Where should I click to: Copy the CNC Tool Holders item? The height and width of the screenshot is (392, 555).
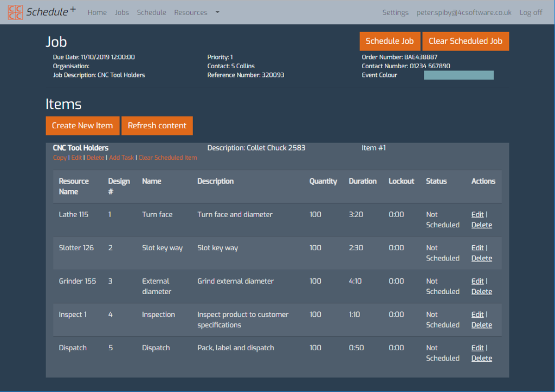60,158
